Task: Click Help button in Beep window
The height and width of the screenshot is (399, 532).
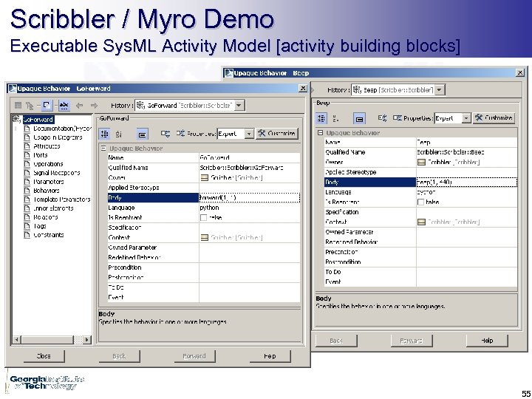Action: tap(487, 341)
